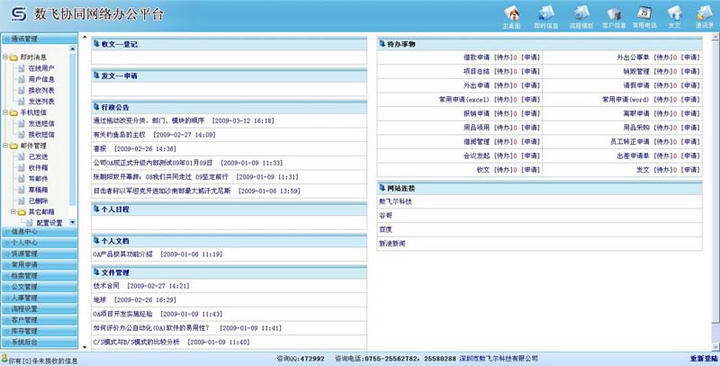Screen dimensions: 720x366
Task: Expand the 档案管理 sidebar section
Action: pyautogui.click(x=39, y=276)
